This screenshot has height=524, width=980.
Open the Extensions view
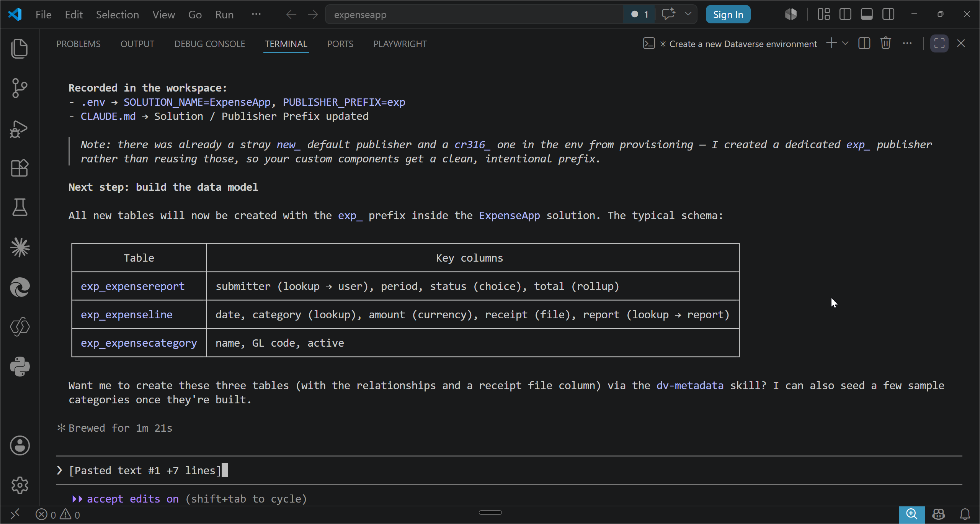(x=20, y=168)
